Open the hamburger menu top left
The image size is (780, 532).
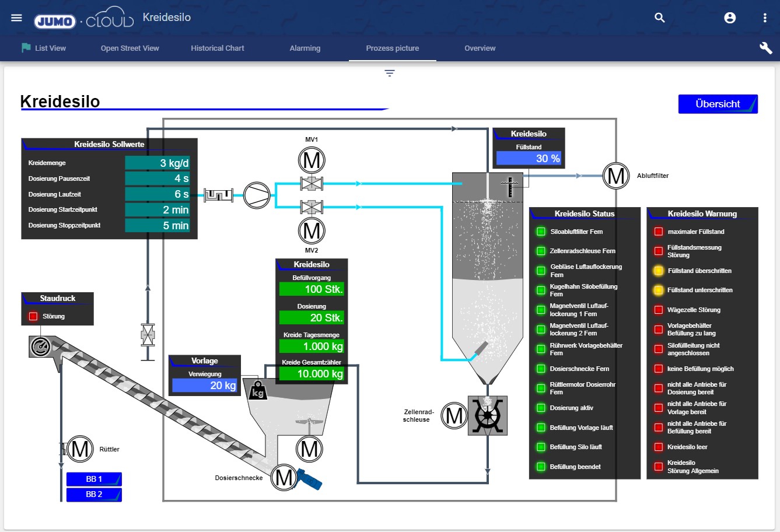[16, 17]
